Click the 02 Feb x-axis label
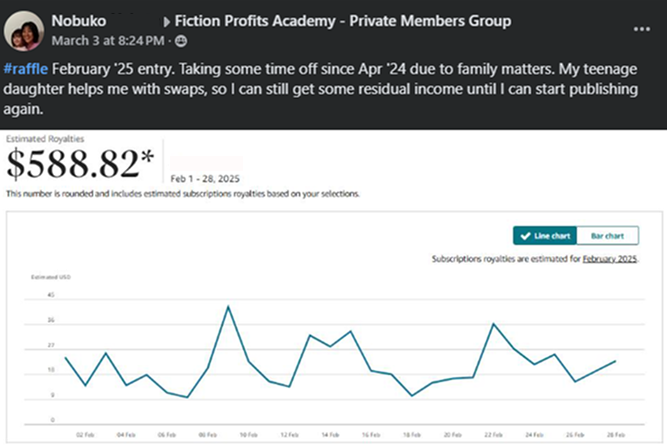The width and height of the screenshot is (667, 448). tap(85, 435)
